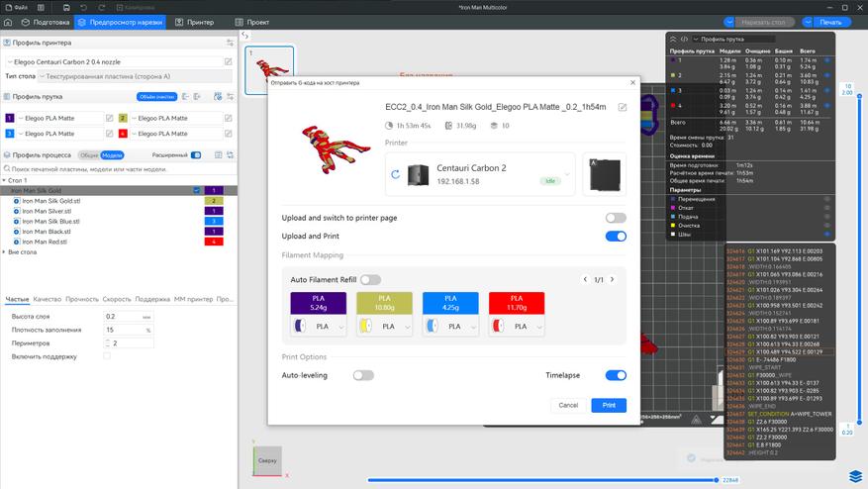Select Iron Man Red.stl in object list
The height and width of the screenshot is (489, 868).
tap(45, 242)
